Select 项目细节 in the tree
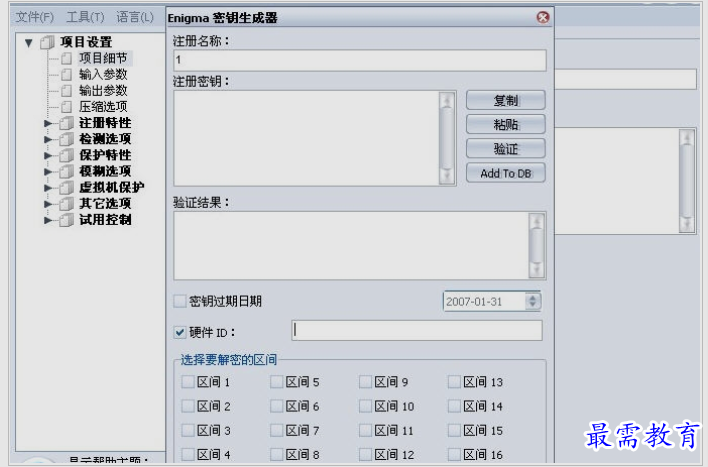The height and width of the screenshot is (467, 708). click(x=103, y=58)
